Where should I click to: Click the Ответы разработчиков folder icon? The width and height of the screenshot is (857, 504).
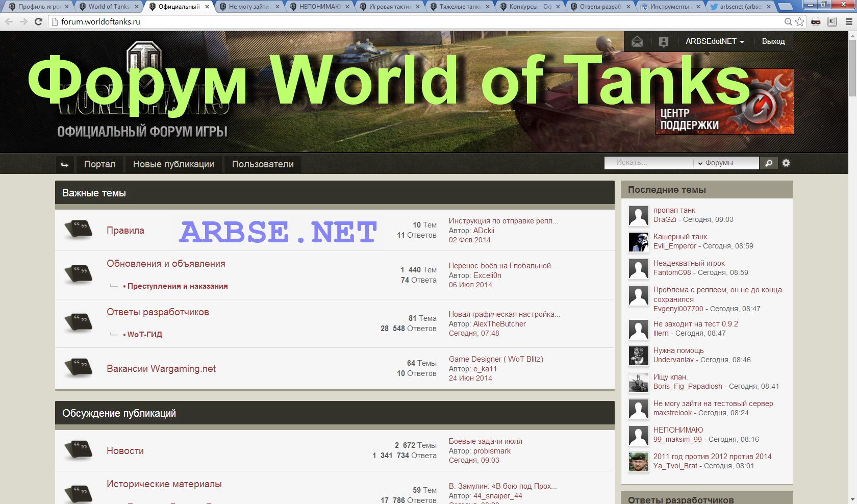79,322
